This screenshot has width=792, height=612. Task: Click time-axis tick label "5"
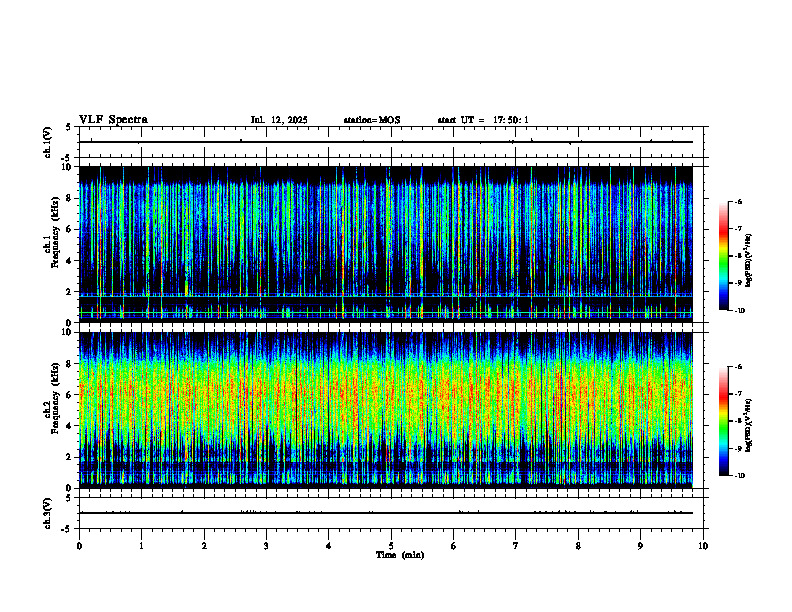391,546
